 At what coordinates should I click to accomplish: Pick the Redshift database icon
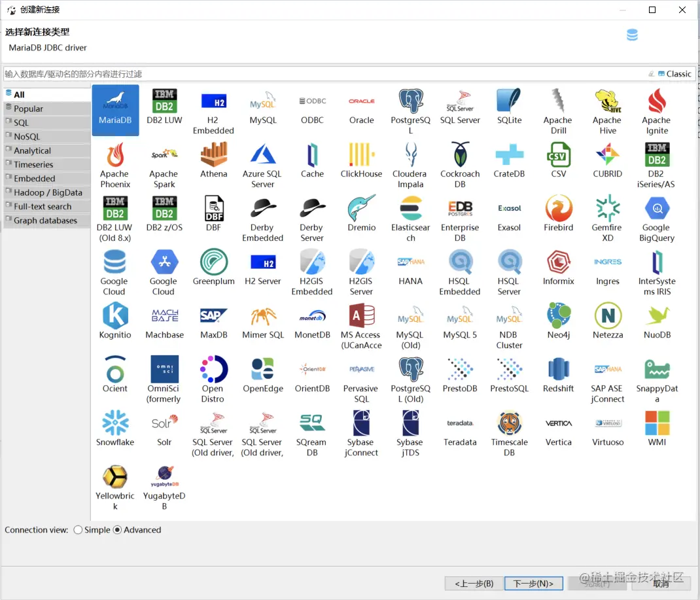(559, 369)
